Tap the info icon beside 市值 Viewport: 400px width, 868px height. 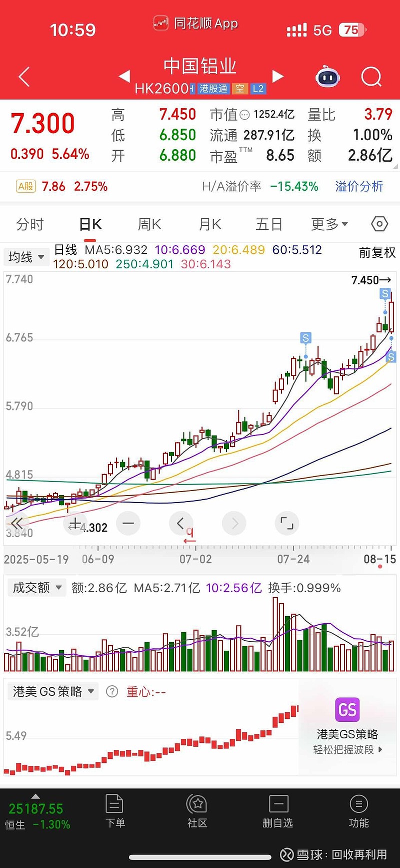244,115
